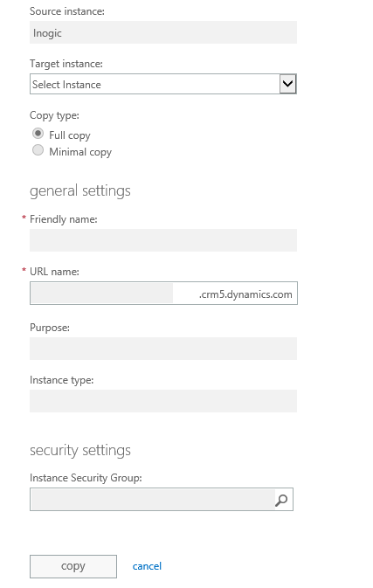Screen dimensions: 373x588
Task: Expand the Target instance dropdown arrow
Action: pyautogui.click(x=288, y=84)
